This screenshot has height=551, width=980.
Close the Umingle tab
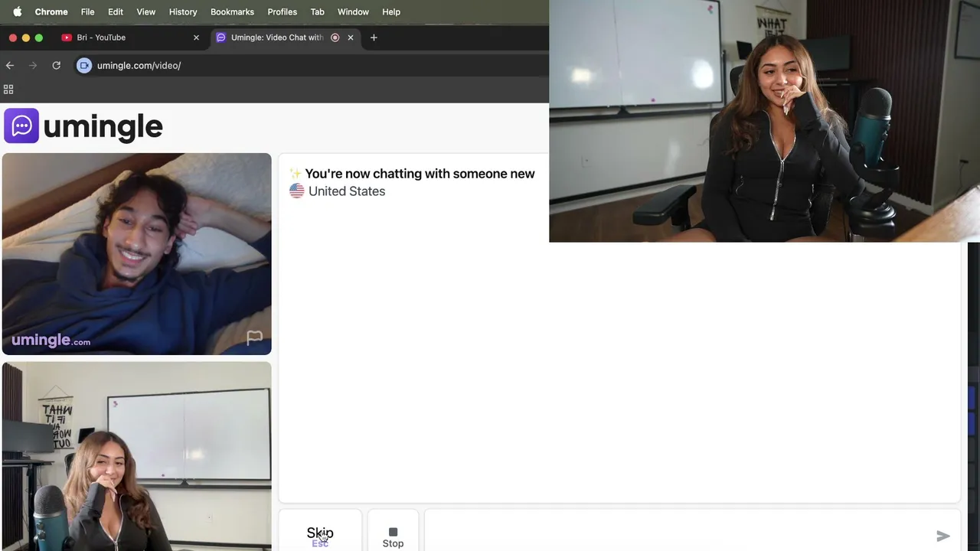pos(351,37)
